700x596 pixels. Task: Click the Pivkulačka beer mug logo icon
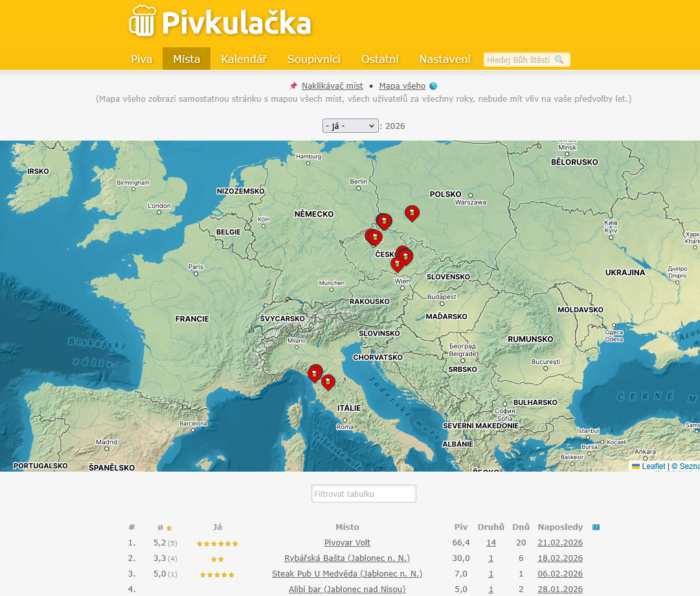[x=143, y=23]
